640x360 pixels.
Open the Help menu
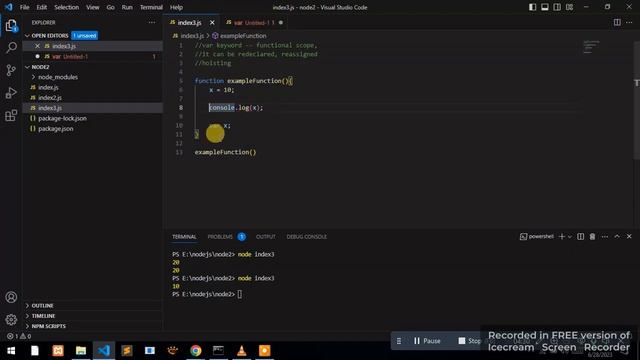click(176, 7)
